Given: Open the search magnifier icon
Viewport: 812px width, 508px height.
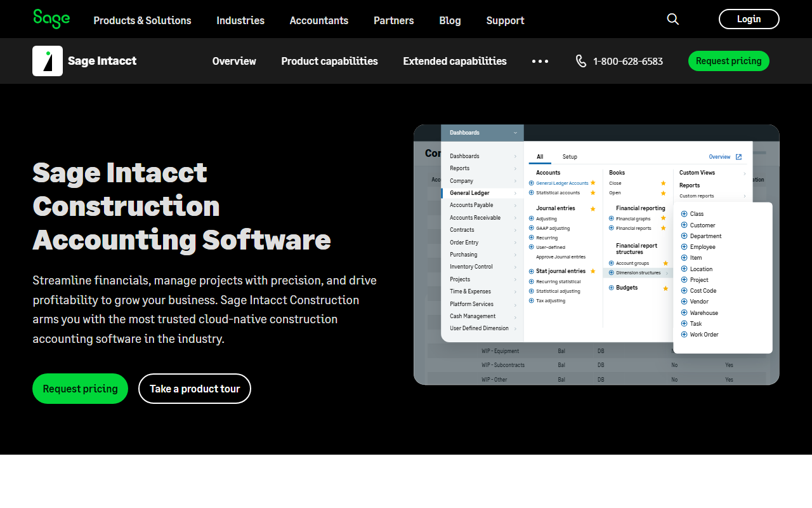Looking at the screenshot, I should click(x=673, y=19).
